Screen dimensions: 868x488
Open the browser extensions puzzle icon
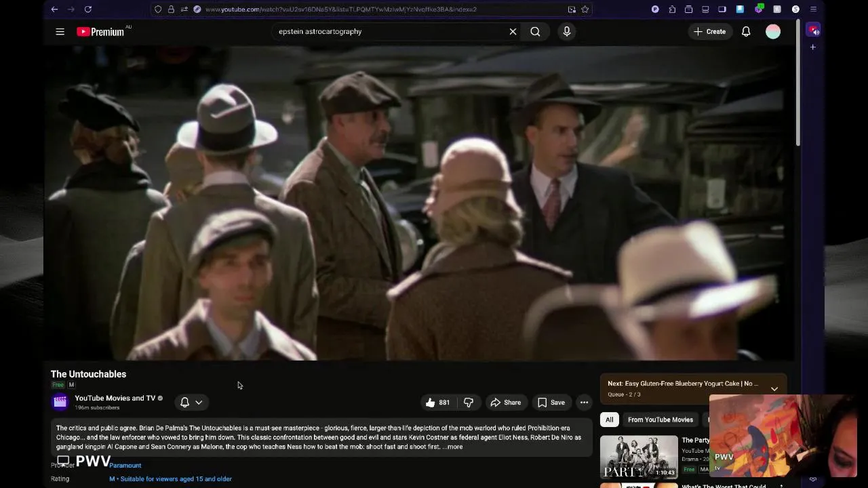point(672,9)
